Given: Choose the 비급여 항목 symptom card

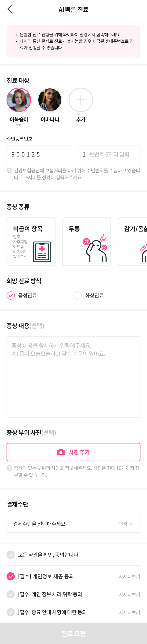Looking at the screenshot, I should (x=31, y=241).
